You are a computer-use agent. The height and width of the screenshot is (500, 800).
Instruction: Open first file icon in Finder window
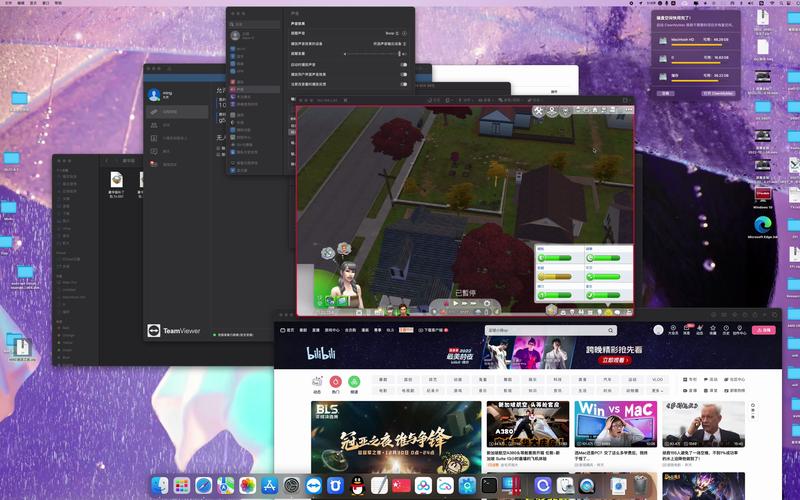click(x=116, y=180)
